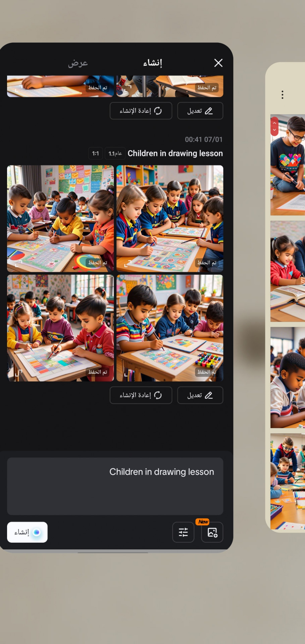Open thumbnail of boy in rainbow striped shirt

point(170,328)
